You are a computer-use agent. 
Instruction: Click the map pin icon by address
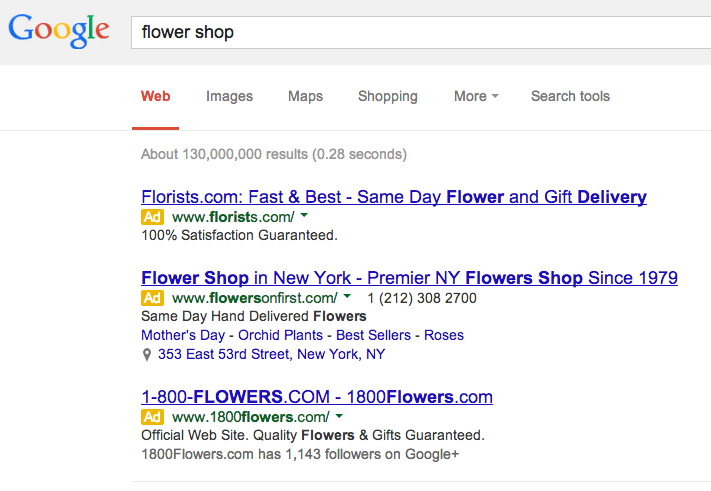click(x=147, y=355)
